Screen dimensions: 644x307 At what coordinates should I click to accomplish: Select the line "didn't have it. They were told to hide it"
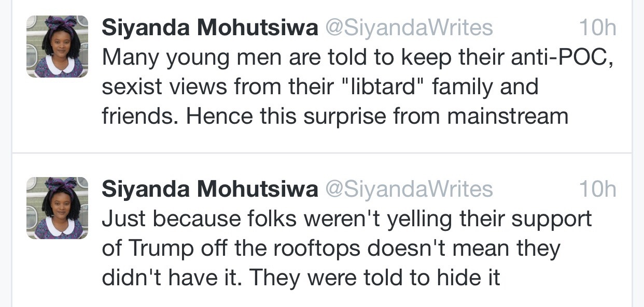coord(301,277)
